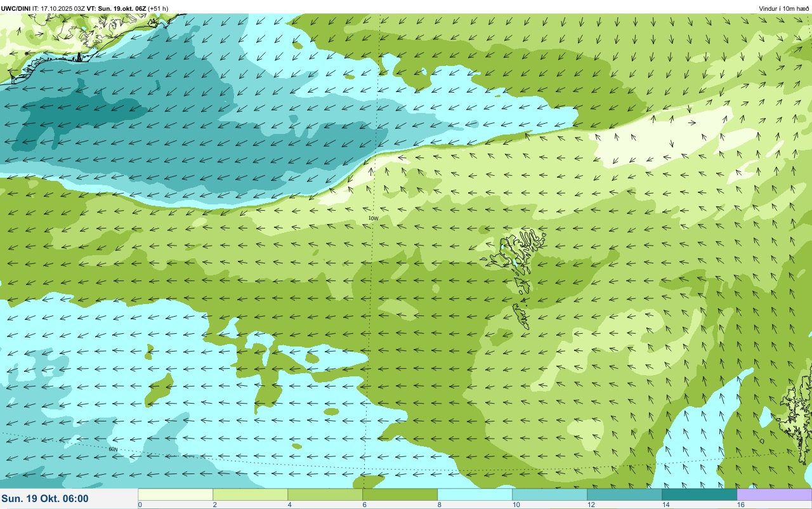Click the legend value '14'
This screenshot has width=812, height=509.
[666, 505]
